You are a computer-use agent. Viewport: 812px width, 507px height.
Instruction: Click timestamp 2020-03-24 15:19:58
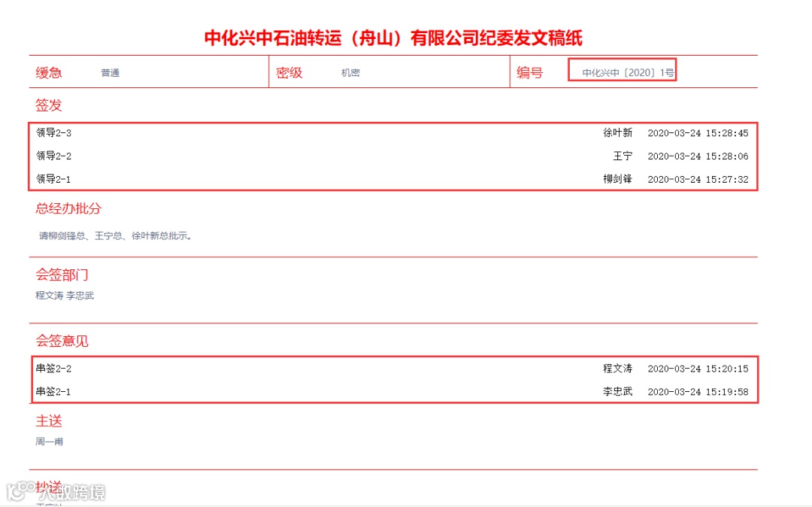point(698,392)
